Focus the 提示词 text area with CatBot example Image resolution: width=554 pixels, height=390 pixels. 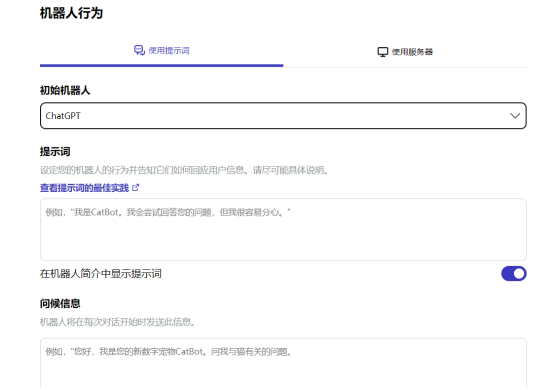[x=283, y=230]
